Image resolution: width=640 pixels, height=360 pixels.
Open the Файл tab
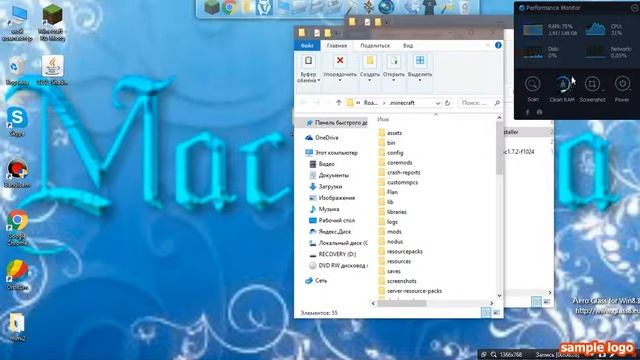(307, 46)
